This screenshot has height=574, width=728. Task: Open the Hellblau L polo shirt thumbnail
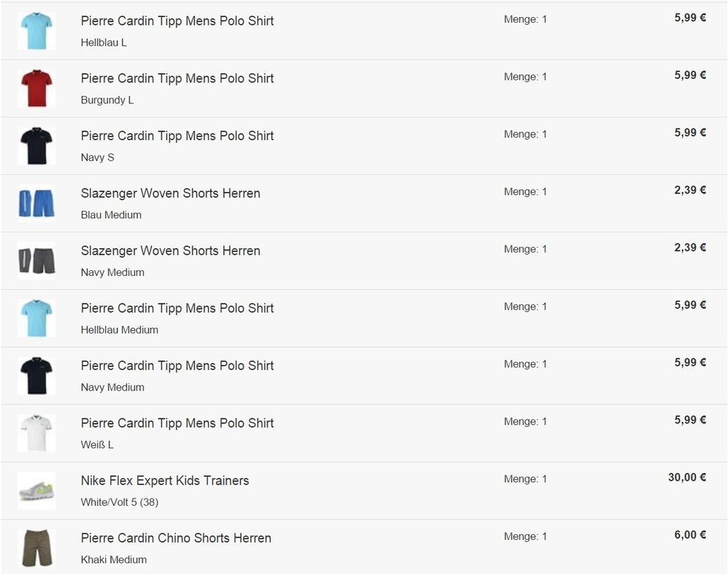(37, 31)
